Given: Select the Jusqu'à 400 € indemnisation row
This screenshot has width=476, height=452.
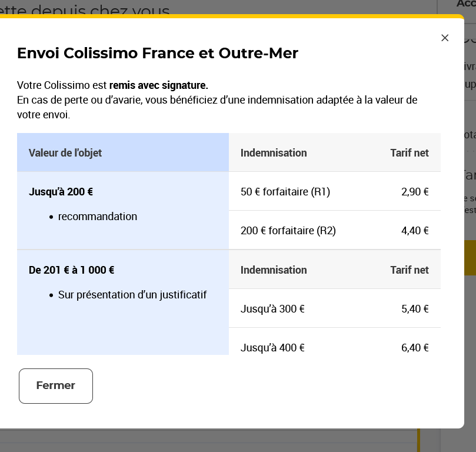Looking at the screenshot, I should (x=272, y=348).
